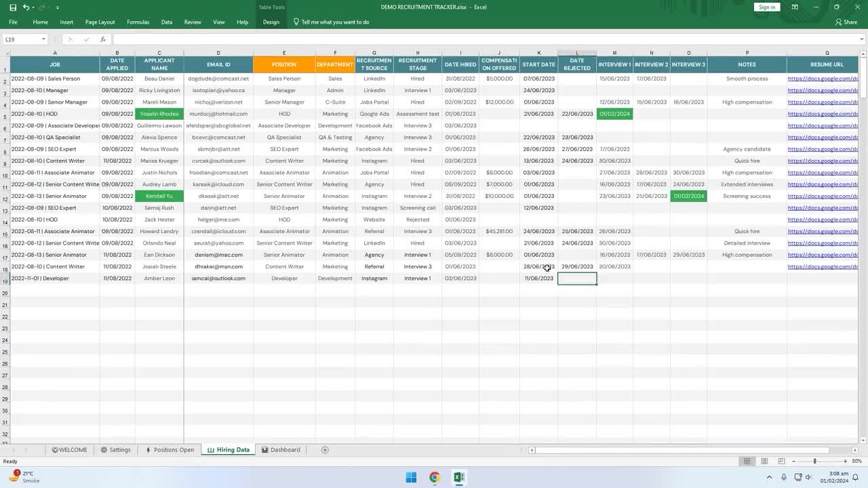Image resolution: width=868 pixels, height=488 pixels.
Task: Switch to Normal view icon
Action: (x=747, y=462)
